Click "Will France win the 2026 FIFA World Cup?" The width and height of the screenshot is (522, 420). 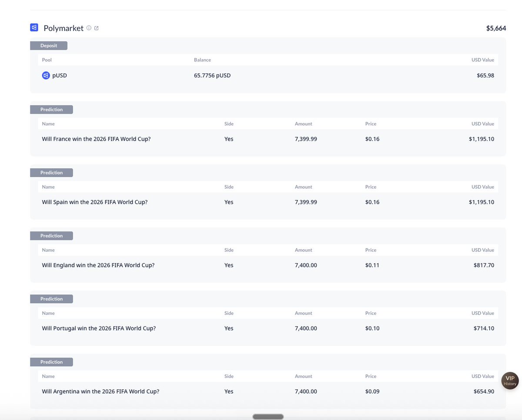96,139
